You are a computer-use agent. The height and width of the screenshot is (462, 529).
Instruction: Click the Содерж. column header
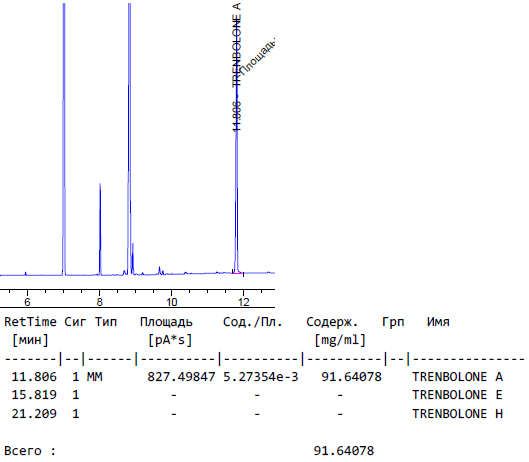tap(332, 322)
